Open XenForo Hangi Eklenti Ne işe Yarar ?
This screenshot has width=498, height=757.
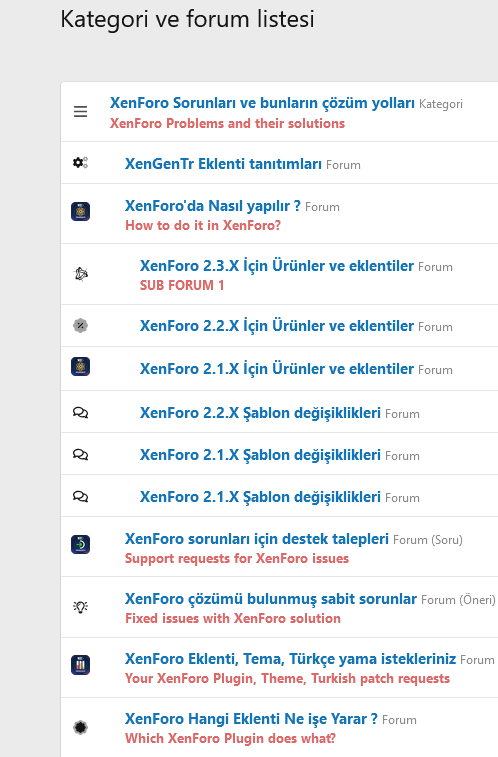[251, 719]
